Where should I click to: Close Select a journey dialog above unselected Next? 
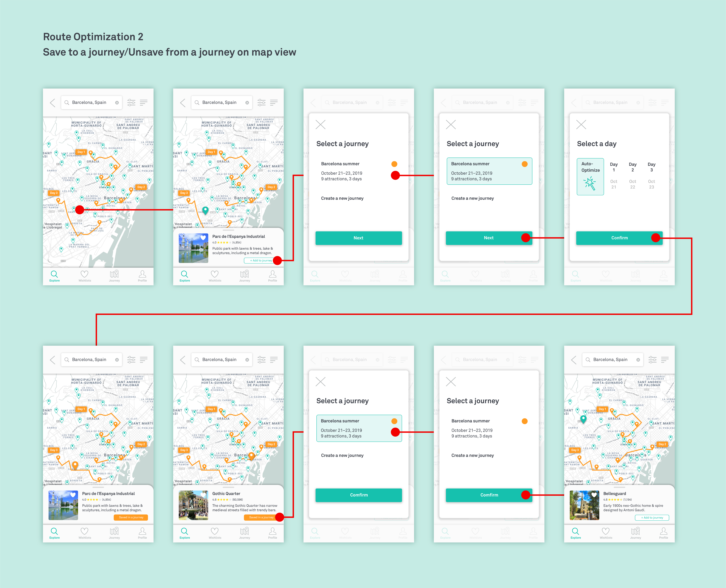coord(320,125)
